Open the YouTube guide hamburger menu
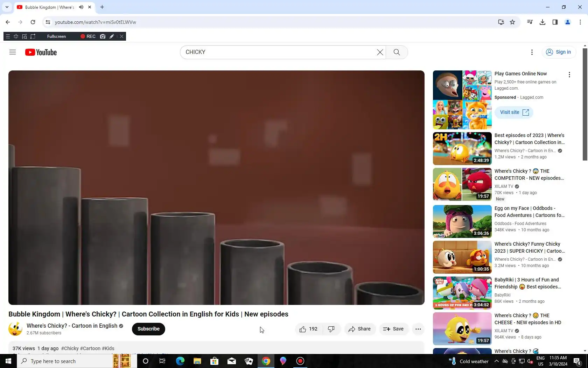588x368 pixels. pyautogui.click(x=13, y=52)
